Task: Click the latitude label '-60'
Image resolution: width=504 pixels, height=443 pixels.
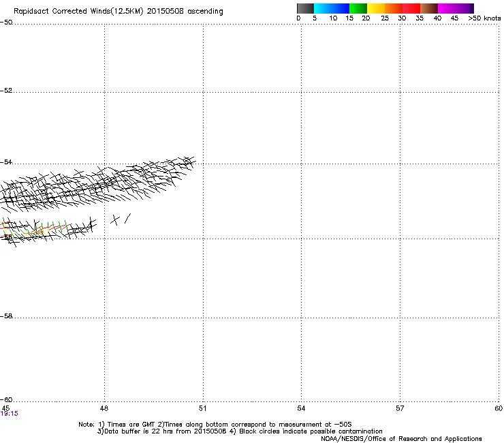Action: pos(6,399)
